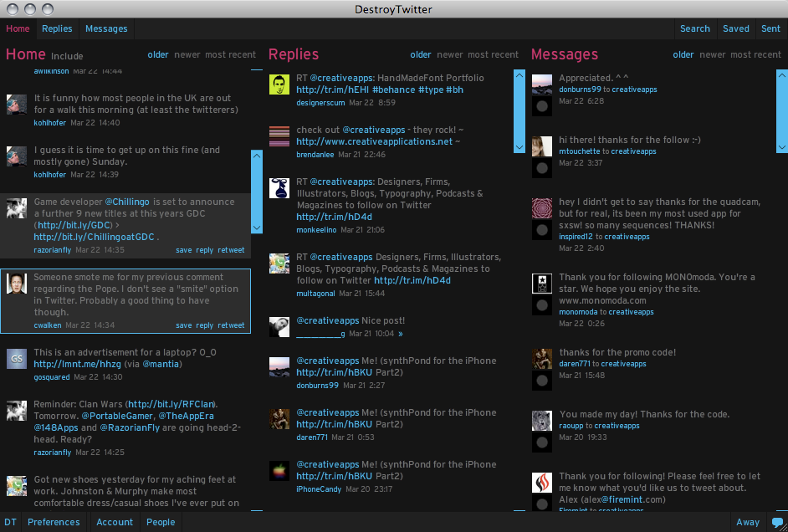Click inspired12's pink spiral avatar
Viewport: 788px width, 532px height.
[x=542, y=207]
